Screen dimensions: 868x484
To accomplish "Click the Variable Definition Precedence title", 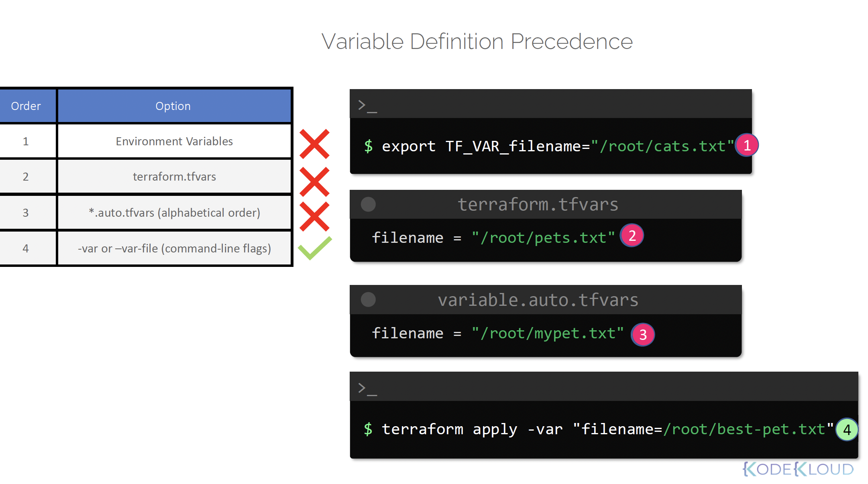I will (477, 41).
